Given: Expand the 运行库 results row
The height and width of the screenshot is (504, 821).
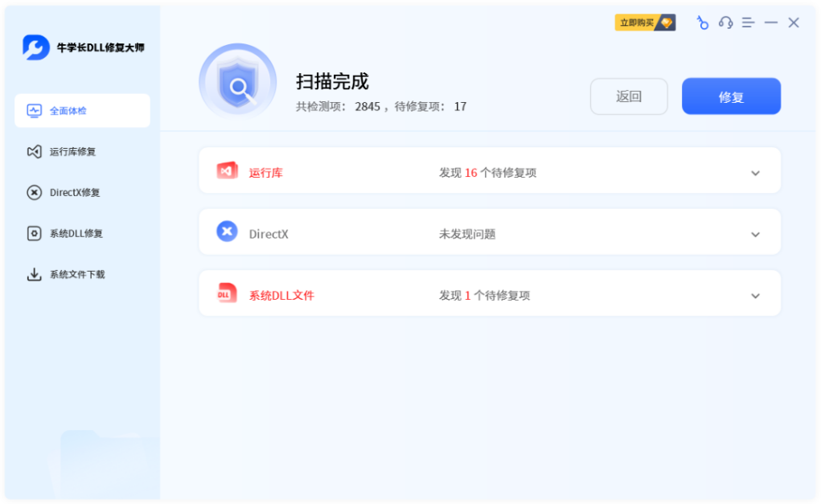Looking at the screenshot, I should tap(754, 172).
